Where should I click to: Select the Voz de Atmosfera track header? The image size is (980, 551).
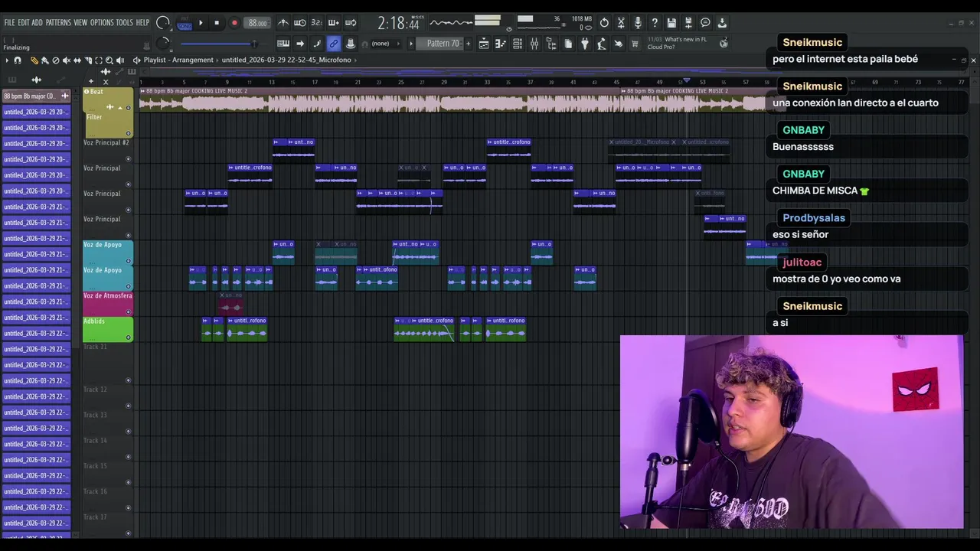point(108,304)
